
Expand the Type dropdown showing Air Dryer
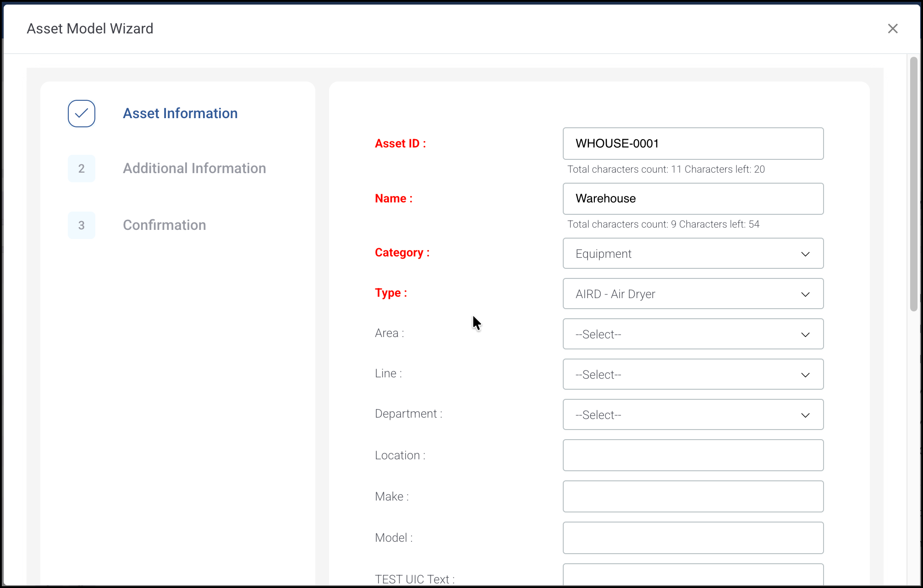(x=692, y=294)
